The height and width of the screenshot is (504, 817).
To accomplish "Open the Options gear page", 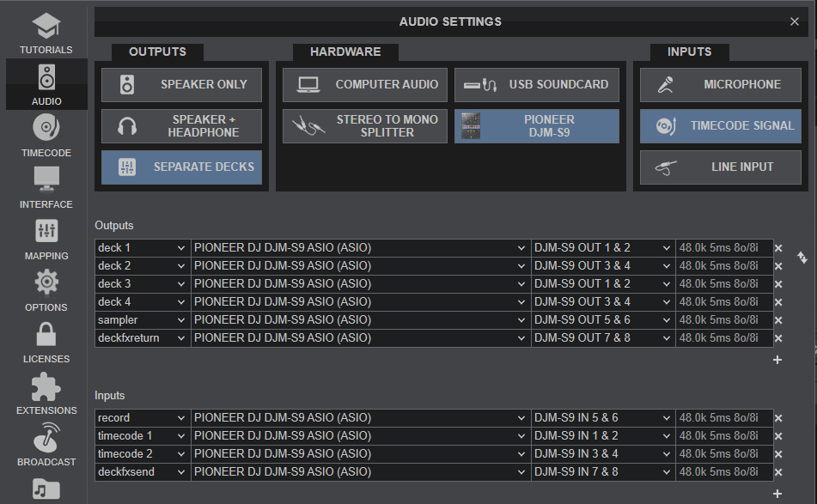I will [46, 290].
